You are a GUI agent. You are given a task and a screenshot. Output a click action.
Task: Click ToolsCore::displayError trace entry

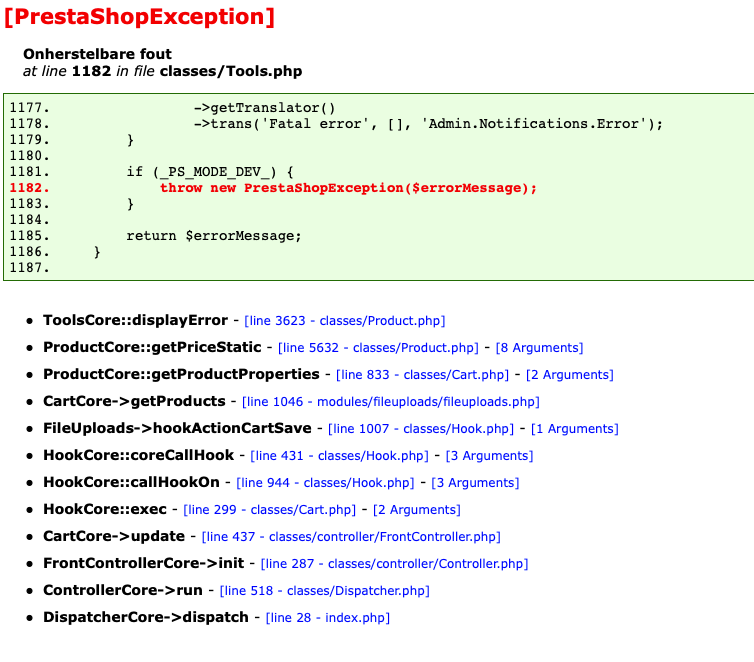pyautogui.click(x=135, y=320)
